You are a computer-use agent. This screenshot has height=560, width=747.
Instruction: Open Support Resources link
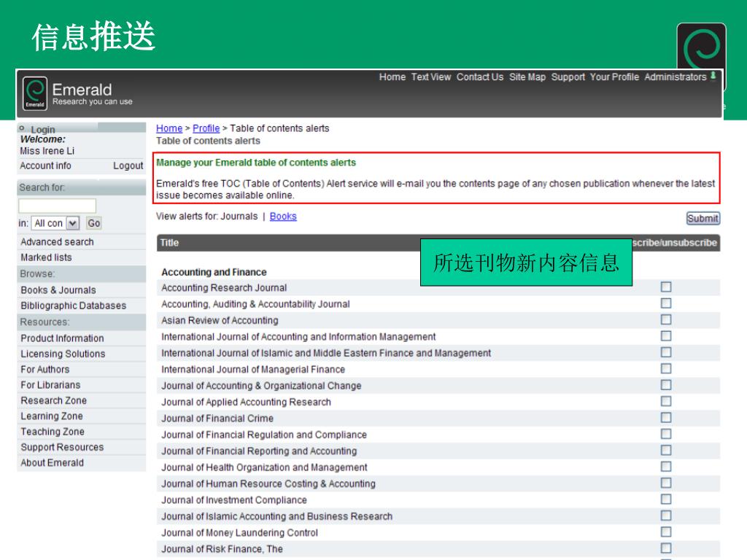[x=62, y=447]
